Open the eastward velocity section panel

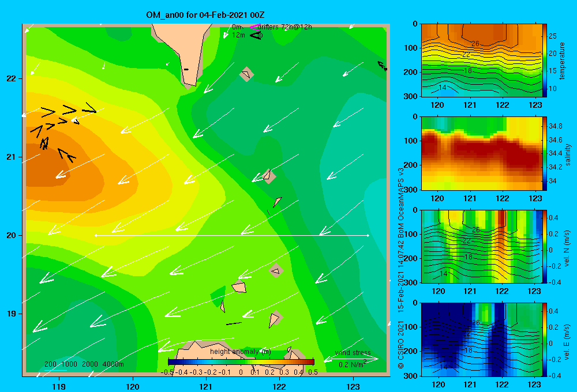click(x=482, y=340)
